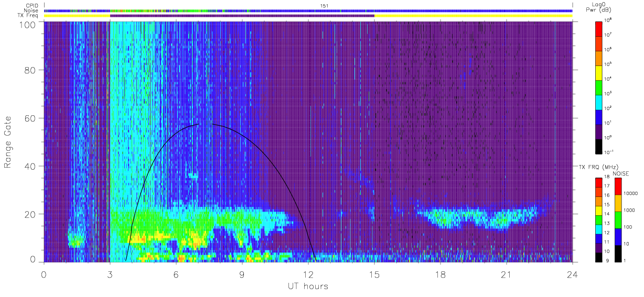Screen dimensions: 644x297
Task: Click the 9 label on TX FRQ legend
Action: click(x=607, y=260)
